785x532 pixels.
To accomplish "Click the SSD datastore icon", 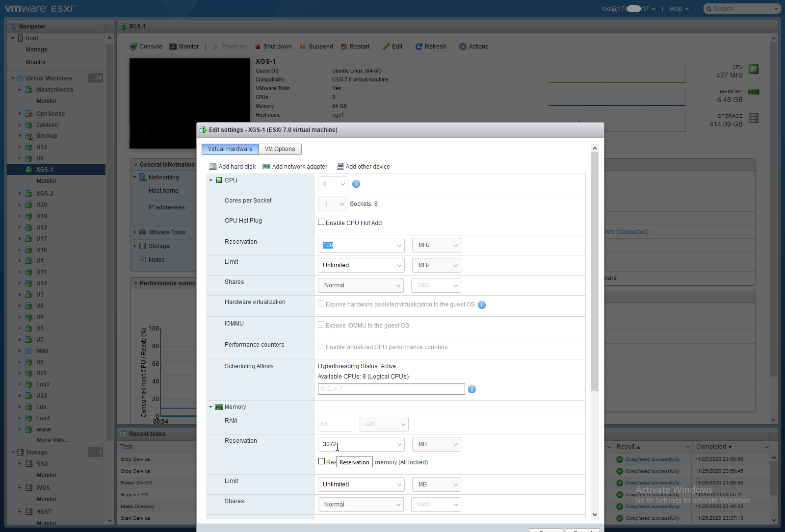I will (x=29, y=464).
